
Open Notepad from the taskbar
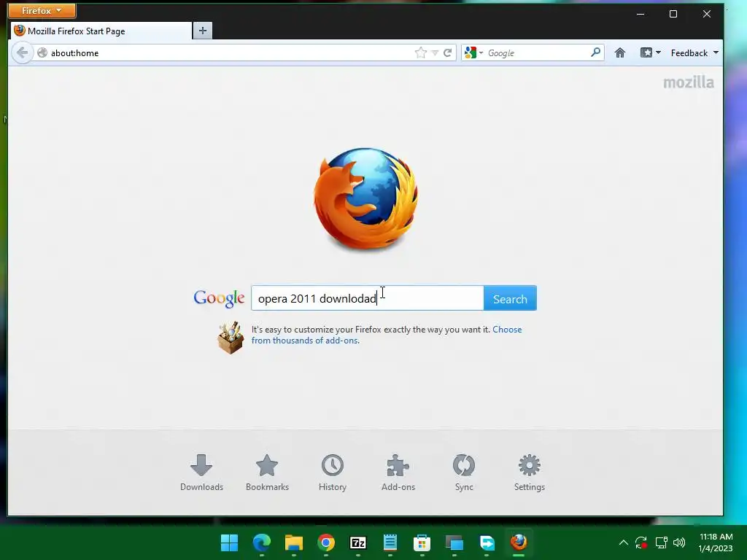390,542
